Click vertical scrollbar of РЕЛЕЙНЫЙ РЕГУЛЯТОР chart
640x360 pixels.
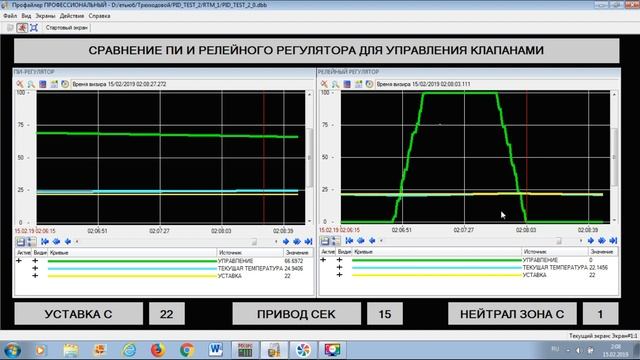point(614,158)
